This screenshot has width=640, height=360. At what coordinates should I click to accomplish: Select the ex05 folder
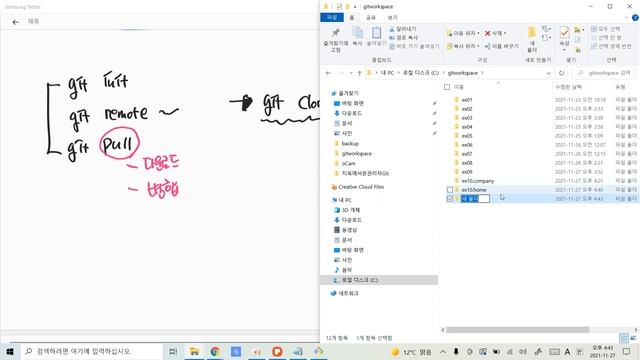point(467,136)
